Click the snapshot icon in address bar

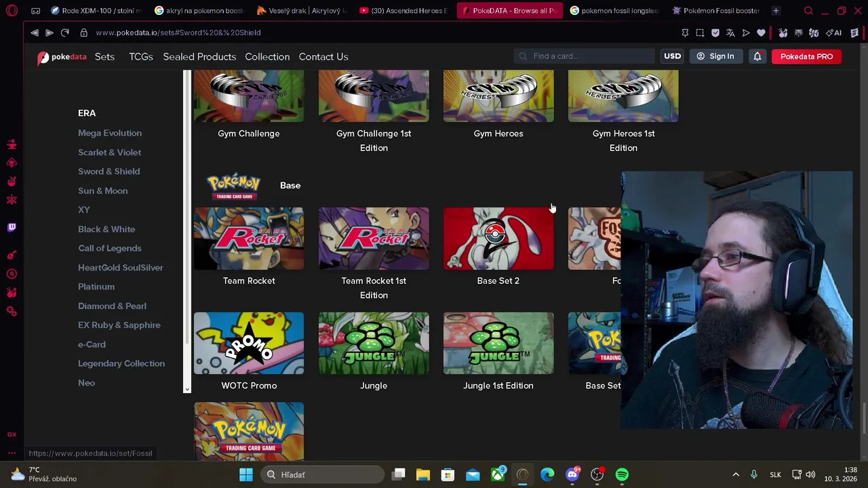[700, 33]
